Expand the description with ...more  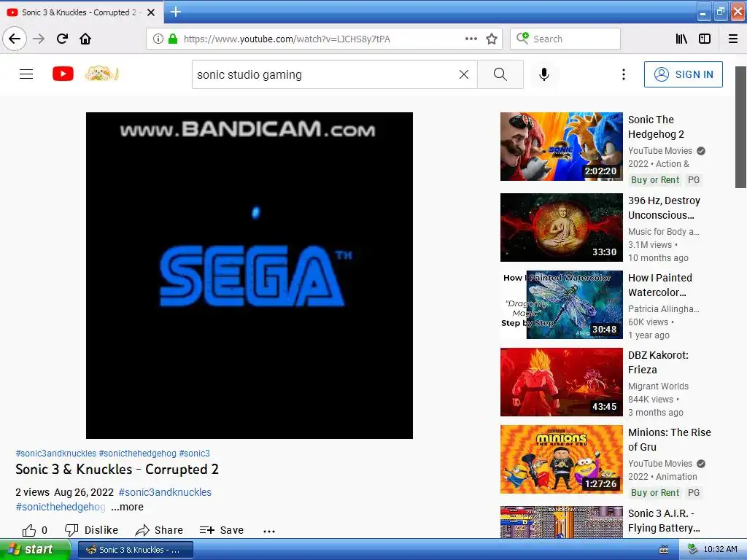pos(127,507)
